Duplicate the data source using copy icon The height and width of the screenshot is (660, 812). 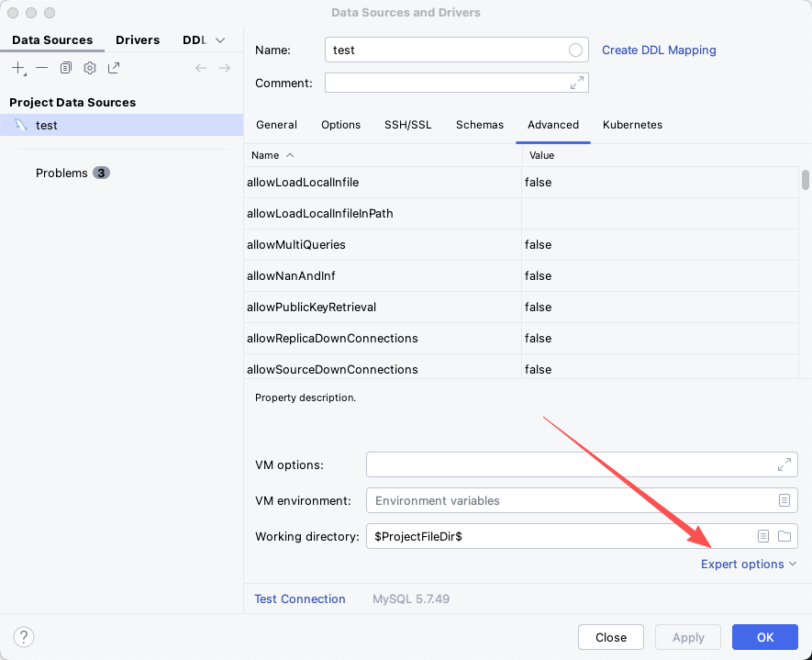[66, 68]
